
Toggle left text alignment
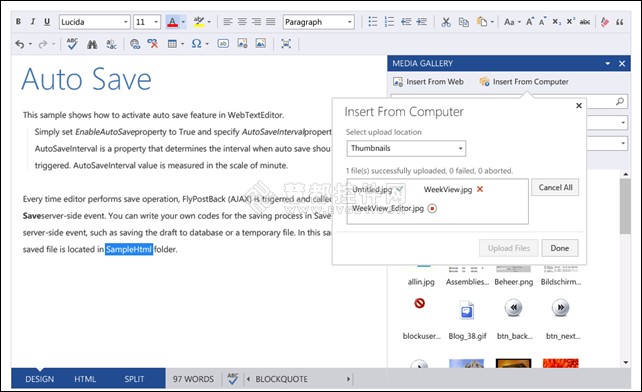[x=228, y=22]
